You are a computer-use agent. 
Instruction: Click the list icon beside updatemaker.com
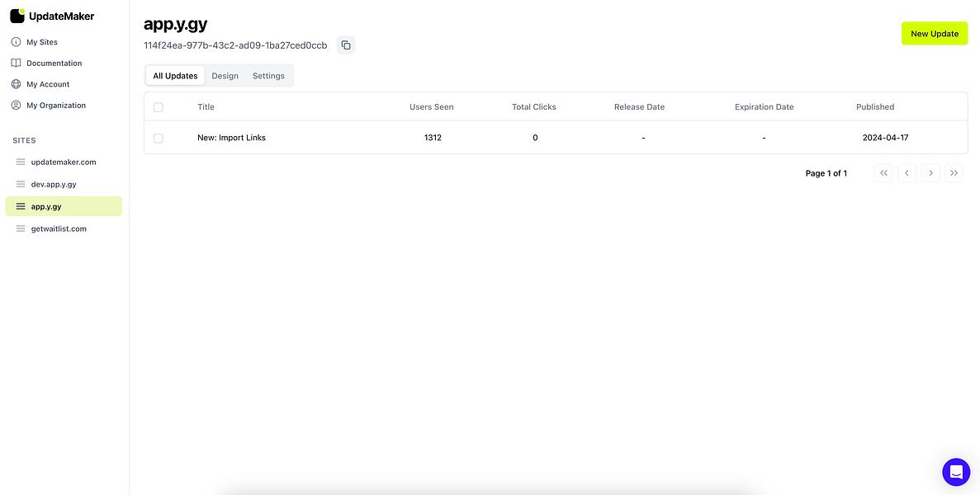(x=21, y=162)
